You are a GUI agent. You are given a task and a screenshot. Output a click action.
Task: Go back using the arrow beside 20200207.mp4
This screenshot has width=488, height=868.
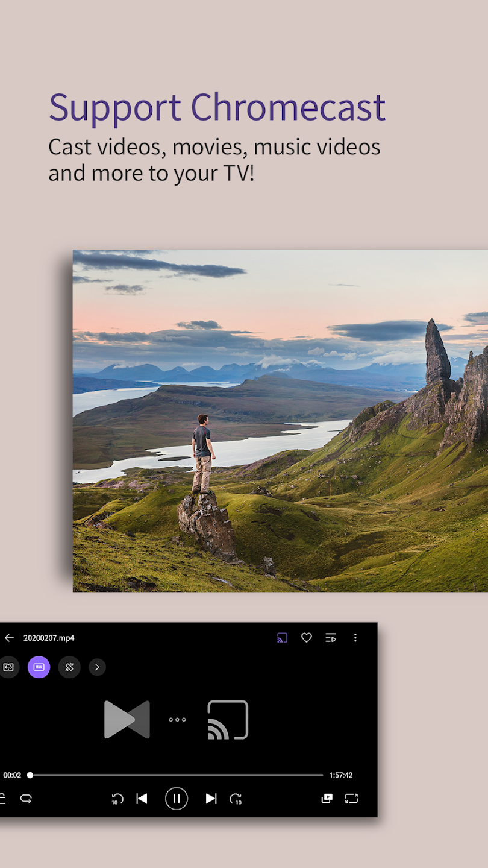(x=9, y=638)
